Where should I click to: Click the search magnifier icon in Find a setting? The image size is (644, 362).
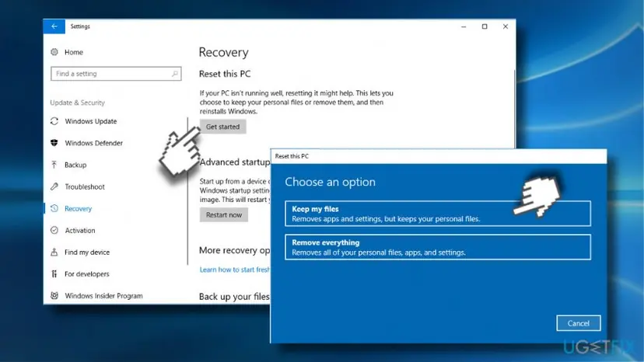pos(174,74)
